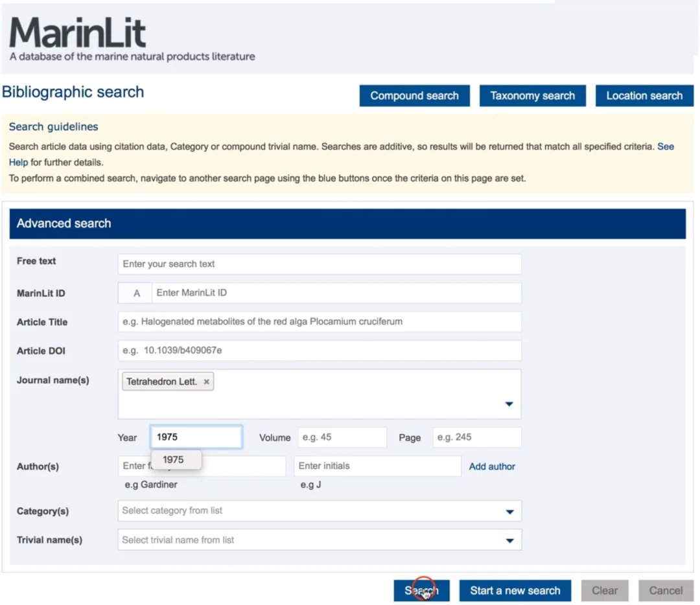Viewport: 700px width, 605px height.
Task: Focus the Volume field
Action: pos(342,437)
